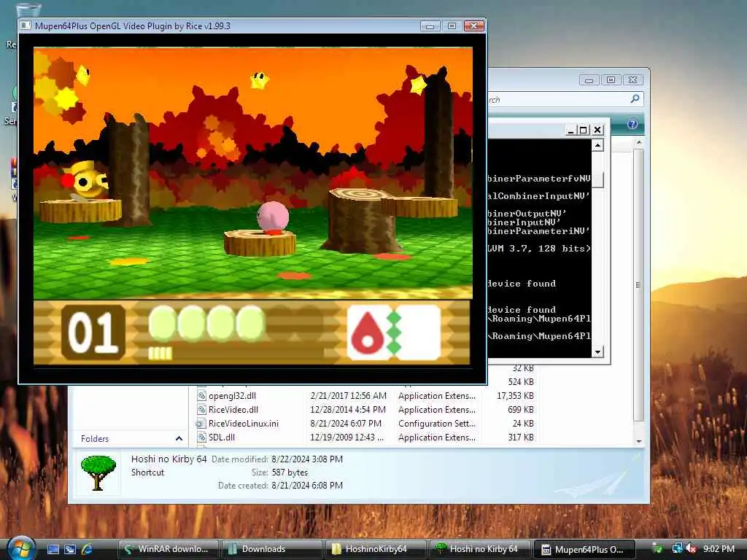Click the yellow star with eyes in sky

coord(260,79)
